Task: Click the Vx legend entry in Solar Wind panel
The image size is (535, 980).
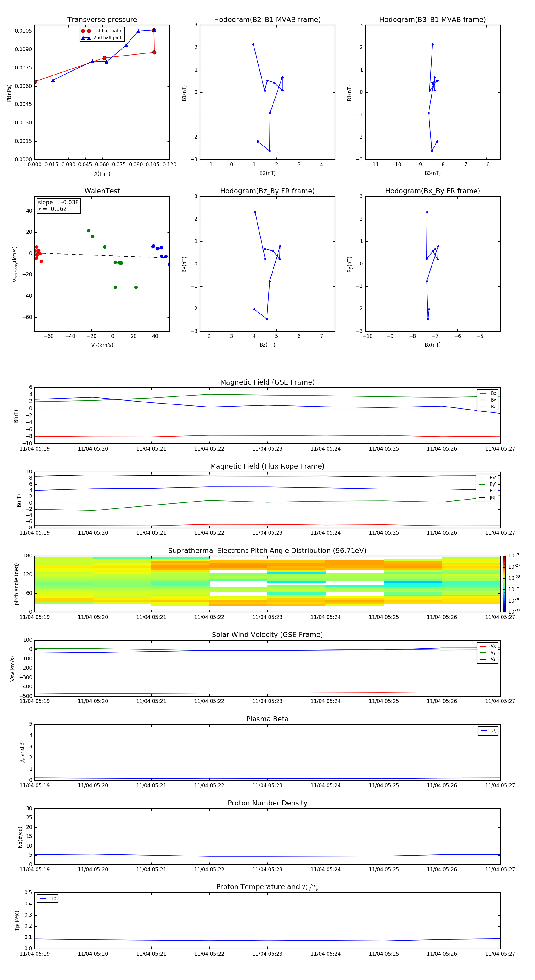Action: coord(488,646)
